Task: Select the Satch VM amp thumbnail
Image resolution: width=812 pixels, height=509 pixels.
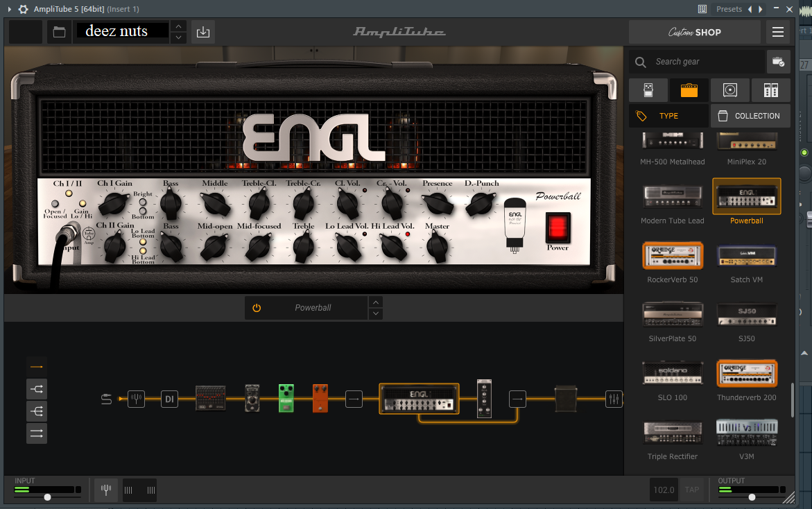Action: pyautogui.click(x=747, y=256)
